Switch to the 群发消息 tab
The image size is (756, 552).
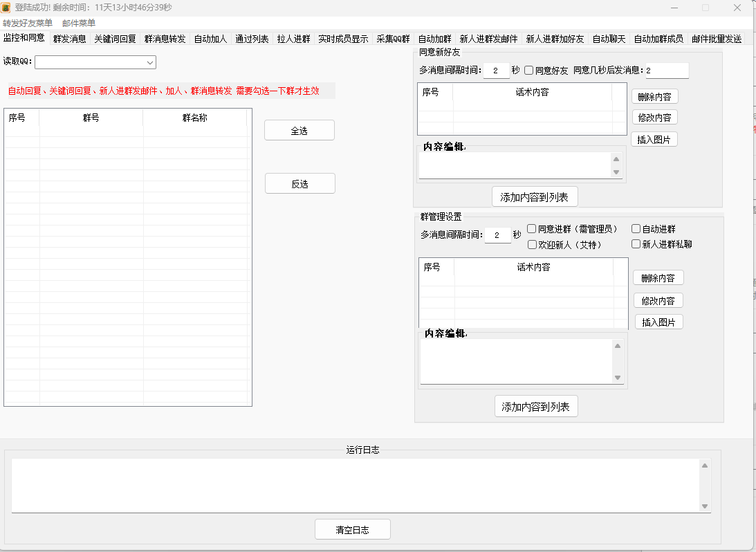coord(69,39)
